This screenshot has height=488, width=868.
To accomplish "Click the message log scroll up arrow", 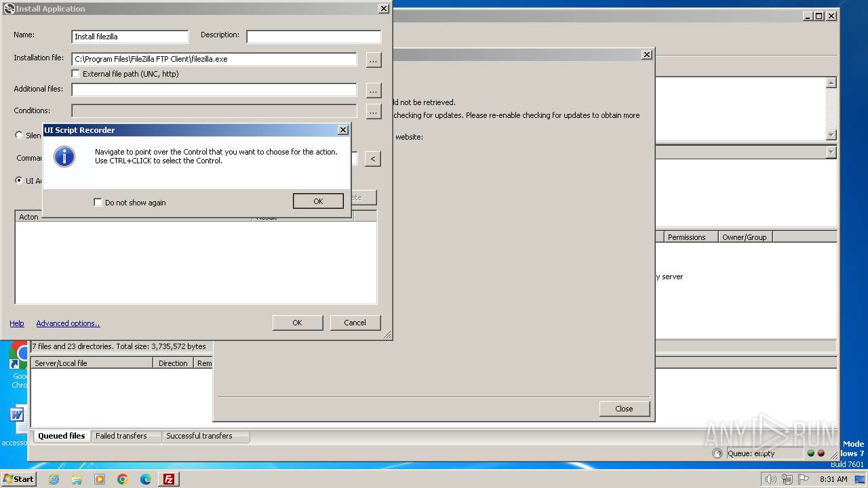I will [831, 83].
